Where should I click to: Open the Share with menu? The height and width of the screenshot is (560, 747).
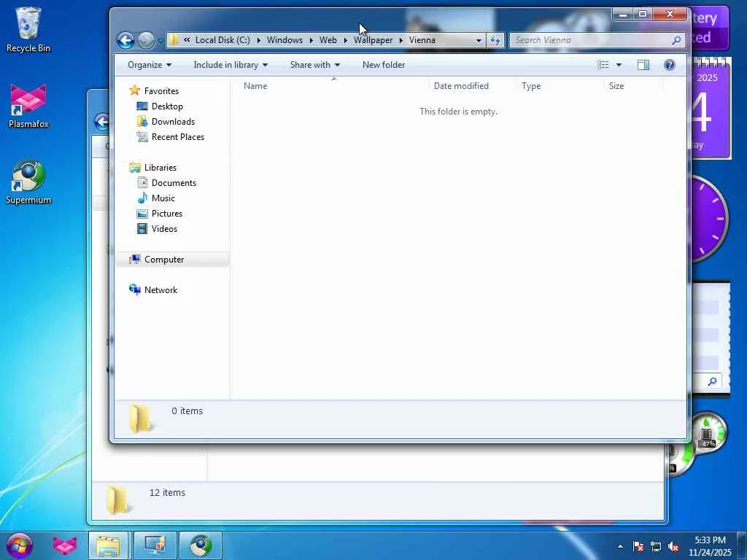coord(315,65)
